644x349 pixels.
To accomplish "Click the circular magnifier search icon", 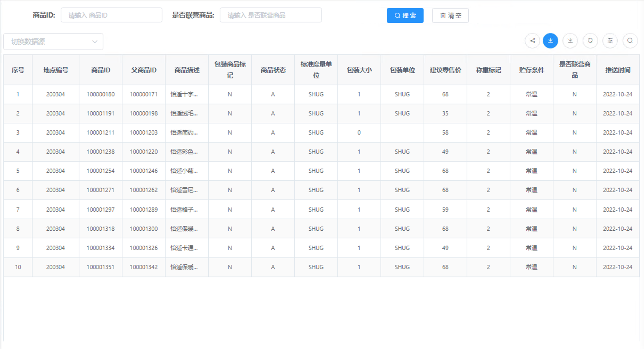I will (630, 41).
